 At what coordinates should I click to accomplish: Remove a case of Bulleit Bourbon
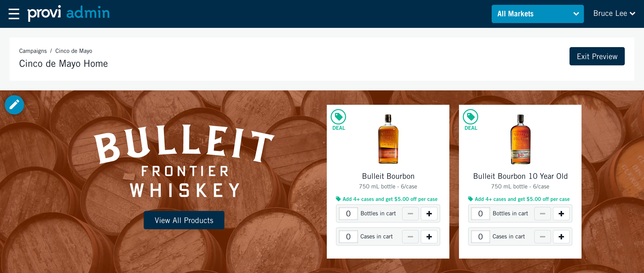click(x=410, y=236)
